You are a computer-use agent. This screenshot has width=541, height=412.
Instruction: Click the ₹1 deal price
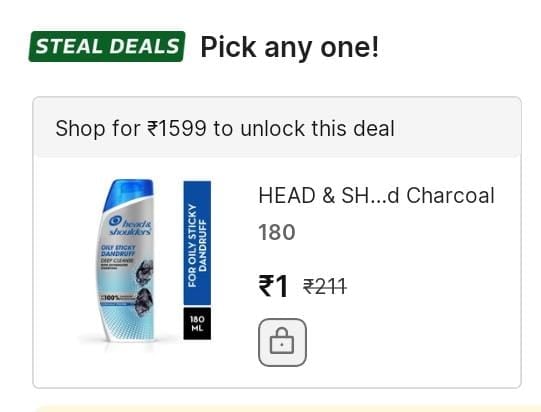pyautogui.click(x=273, y=286)
